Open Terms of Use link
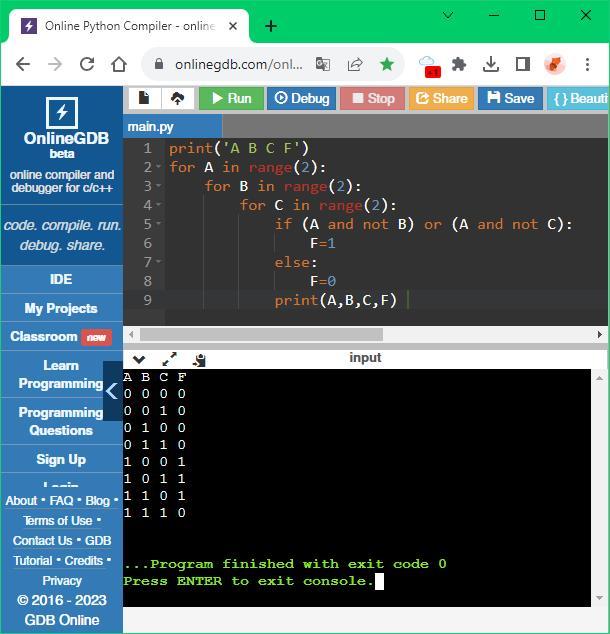The height and width of the screenshot is (634, 610). click(x=58, y=521)
